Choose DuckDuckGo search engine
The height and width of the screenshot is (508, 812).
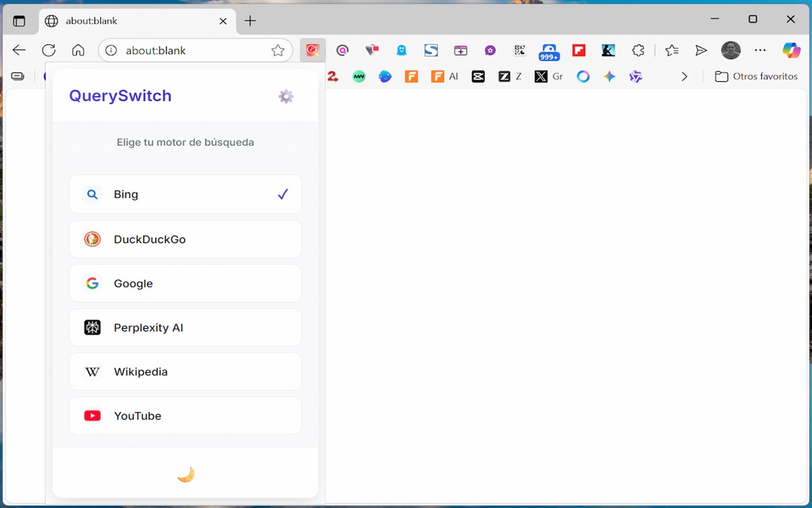185,239
